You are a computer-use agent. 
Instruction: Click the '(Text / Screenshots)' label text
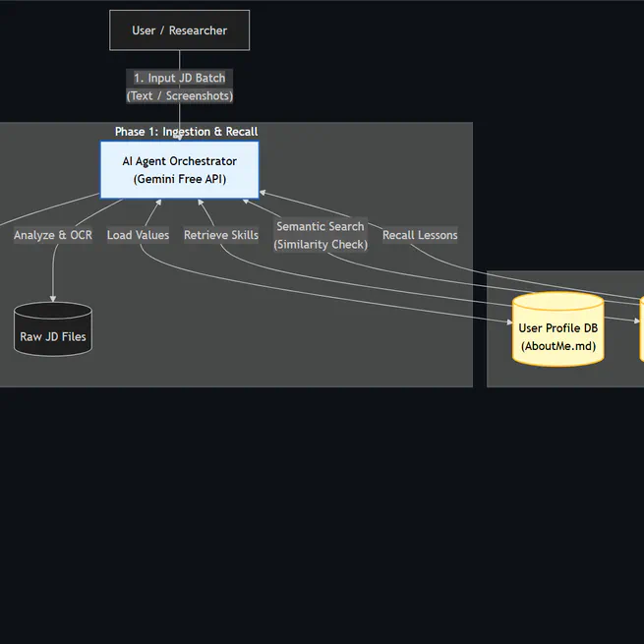click(x=179, y=96)
